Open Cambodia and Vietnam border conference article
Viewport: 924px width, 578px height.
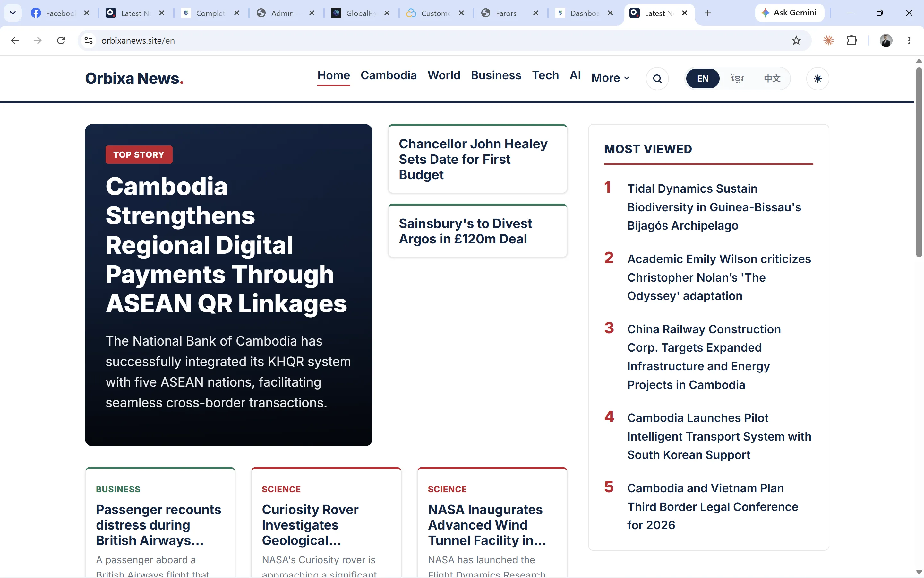[x=713, y=506]
